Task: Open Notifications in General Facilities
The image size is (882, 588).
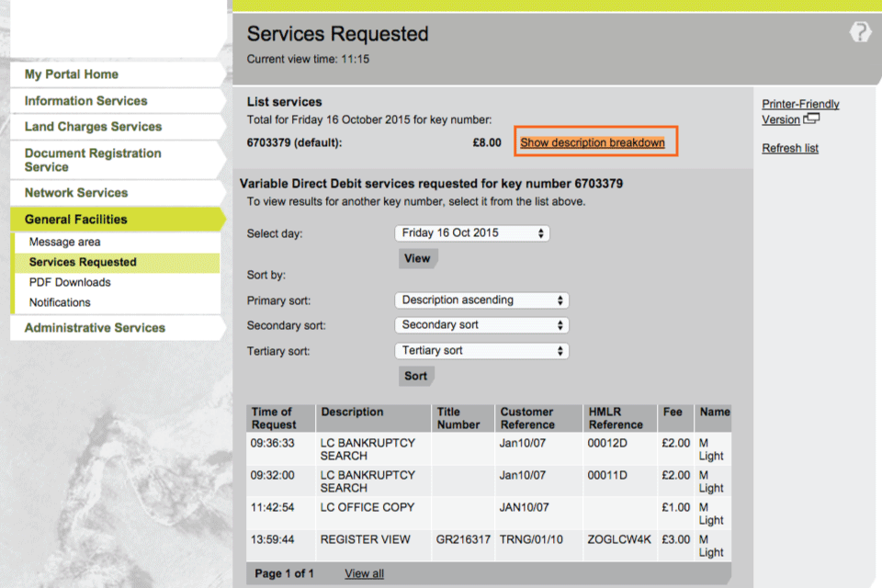Action: 60,303
